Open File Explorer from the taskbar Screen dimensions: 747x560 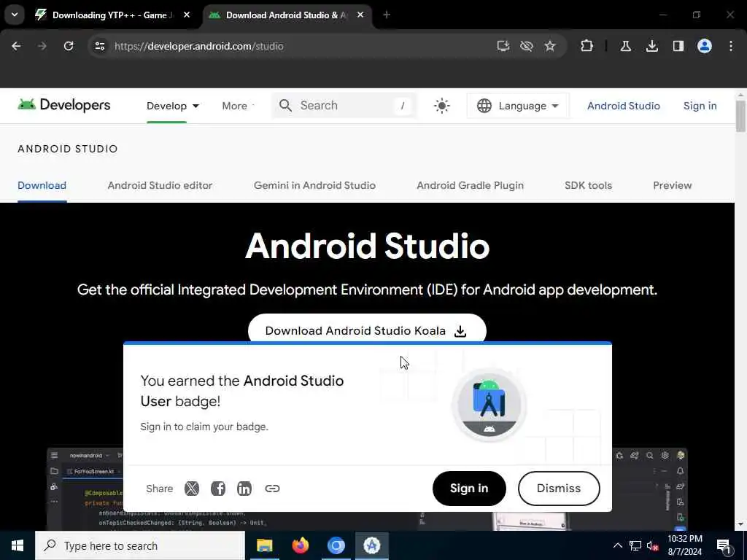[x=264, y=545]
